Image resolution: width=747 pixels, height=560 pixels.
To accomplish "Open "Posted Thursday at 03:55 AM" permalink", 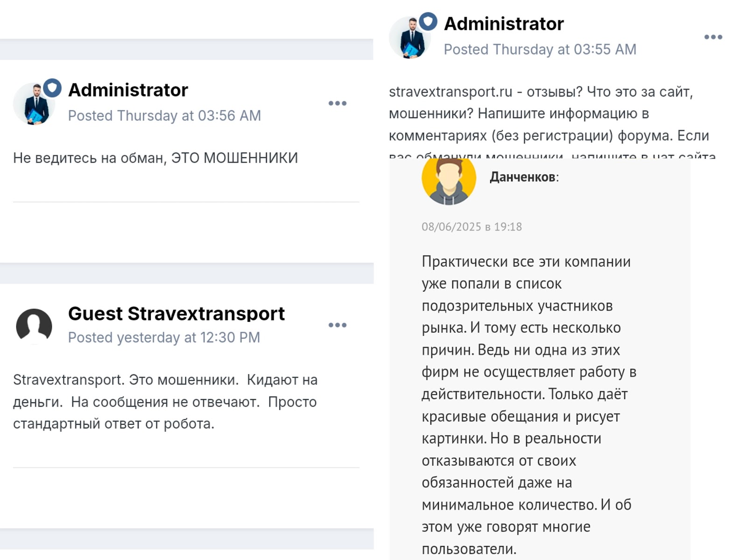I will [540, 49].
